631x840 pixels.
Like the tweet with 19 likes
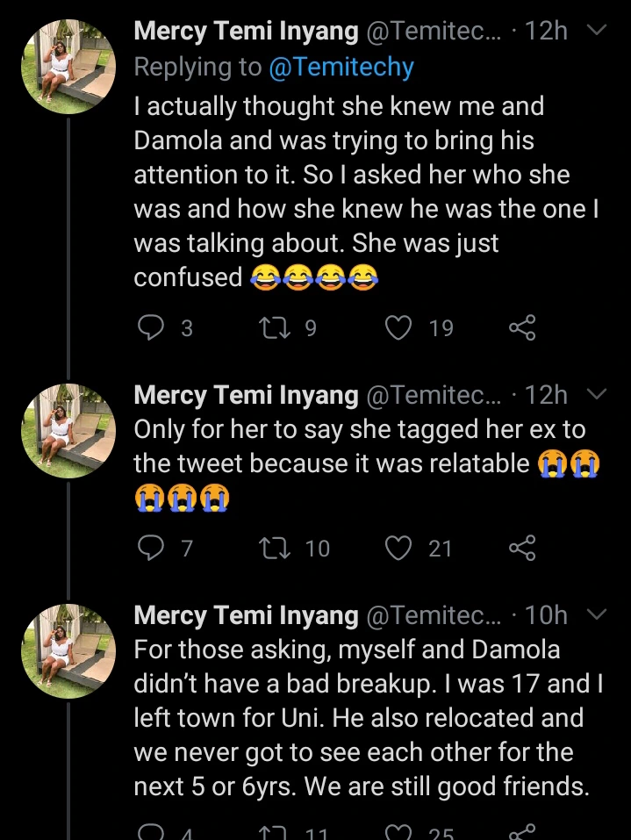point(399,328)
